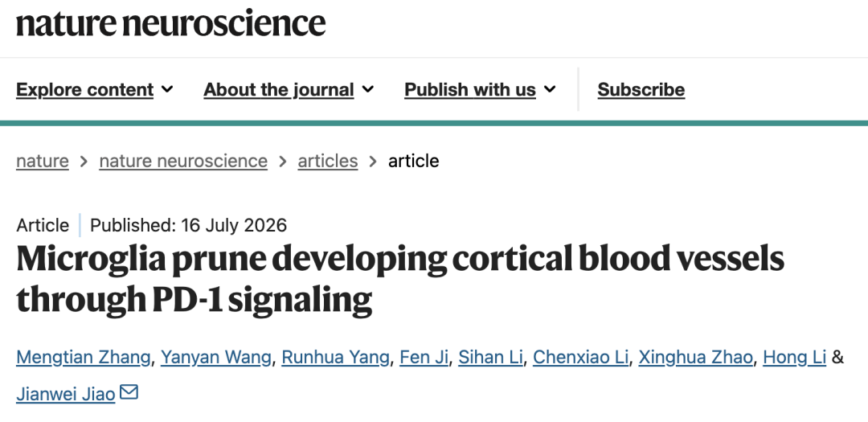Open author Hong Li's details
Image resolution: width=868 pixels, height=422 pixels.
pyautogui.click(x=794, y=357)
